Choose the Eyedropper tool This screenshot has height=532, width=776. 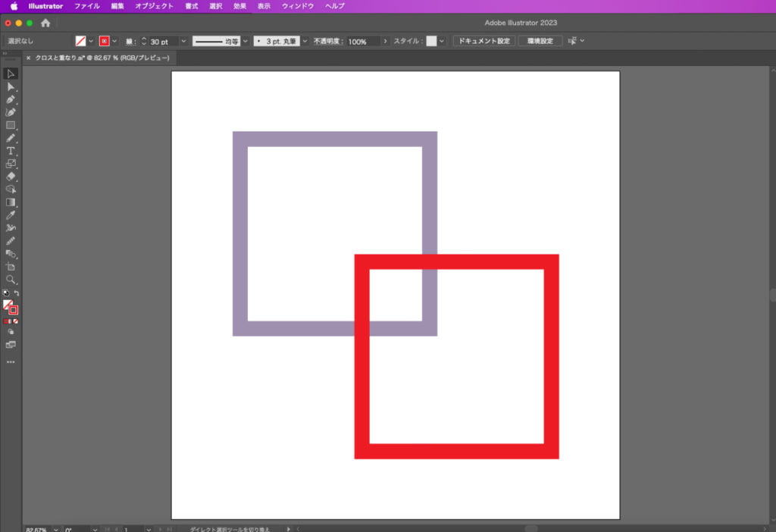click(11, 215)
